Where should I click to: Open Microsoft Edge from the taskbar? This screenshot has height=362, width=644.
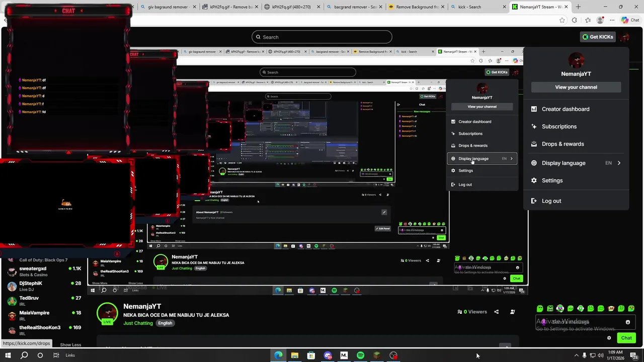278,355
